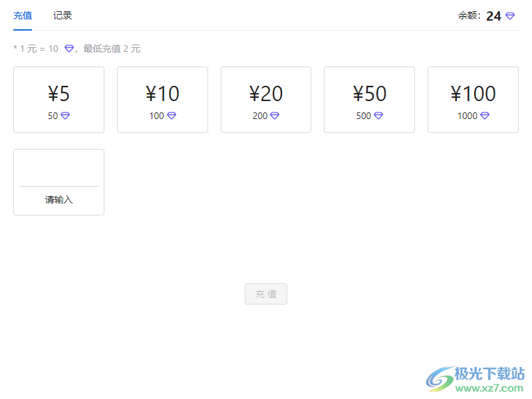
Task: Click the diamond icon beside balance 24
Action: (510, 16)
